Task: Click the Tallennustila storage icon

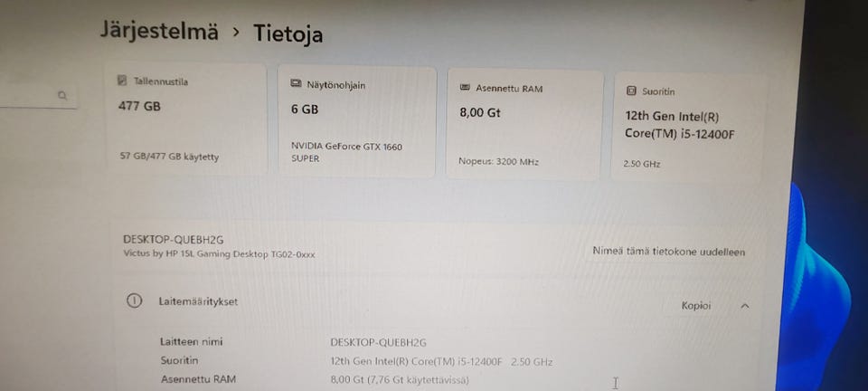Action: 122,81
